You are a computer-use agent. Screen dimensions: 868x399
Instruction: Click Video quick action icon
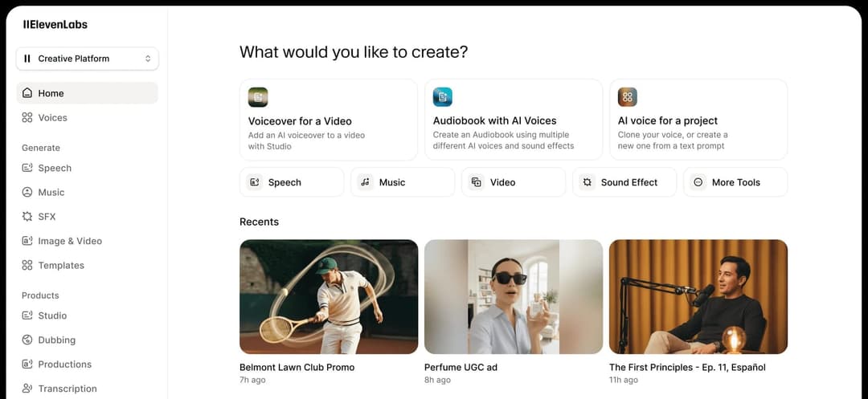[x=476, y=181]
